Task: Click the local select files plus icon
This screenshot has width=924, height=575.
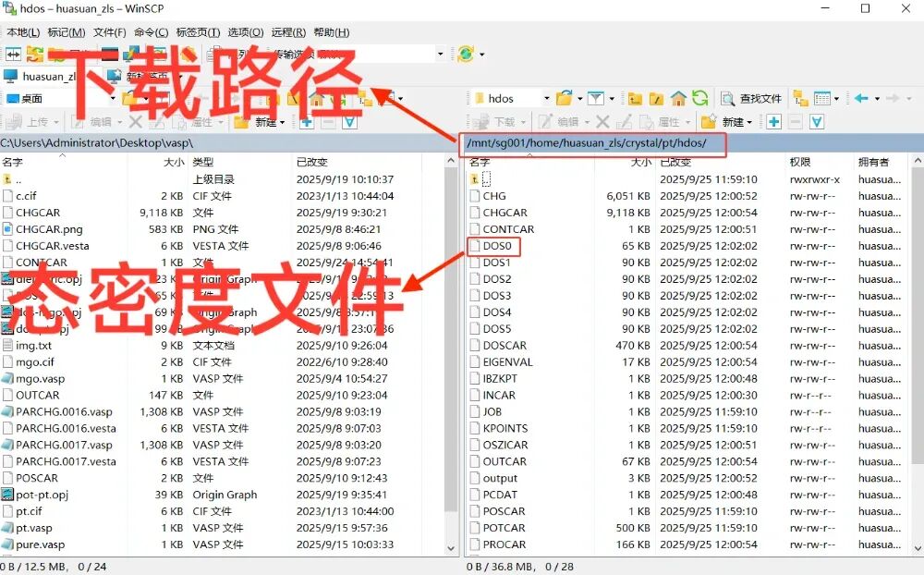Action: click(x=306, y=122)
